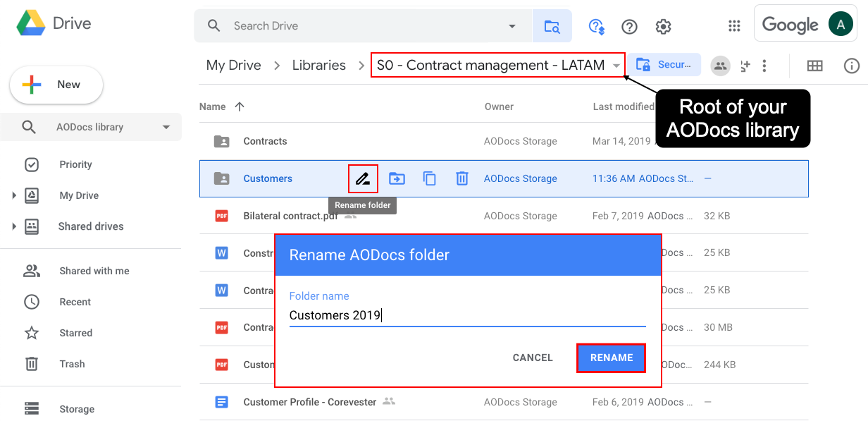Select the Contracts folder row
The image size is (868, 421).
coord(504,141)
